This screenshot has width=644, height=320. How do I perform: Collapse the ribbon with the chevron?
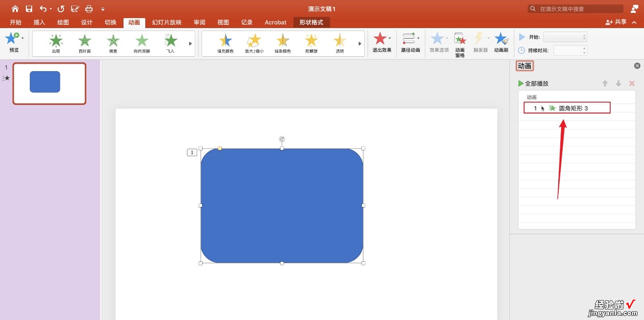[634, 23]
